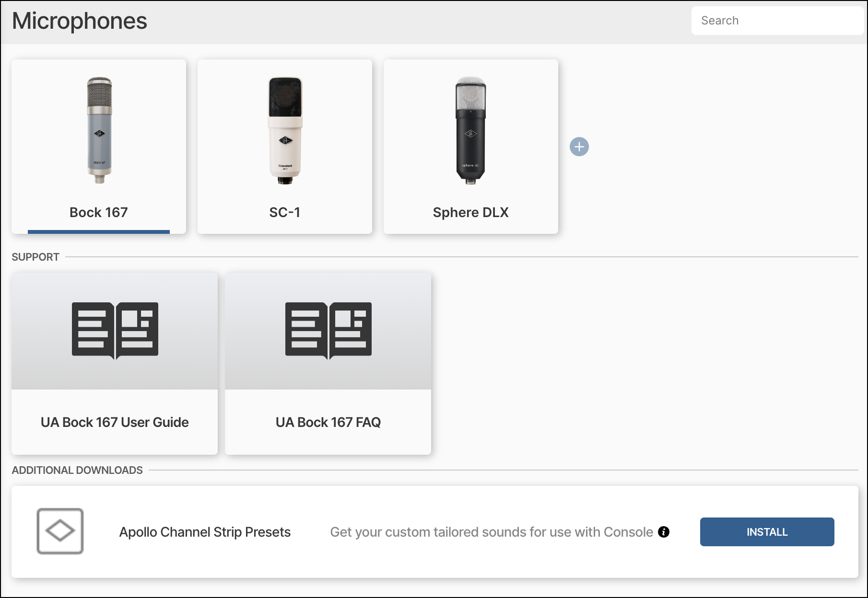
Task: Click the ADDITIONAL DOWNLOADS section label
Action: pyautogui.click(x=77, y=470)
